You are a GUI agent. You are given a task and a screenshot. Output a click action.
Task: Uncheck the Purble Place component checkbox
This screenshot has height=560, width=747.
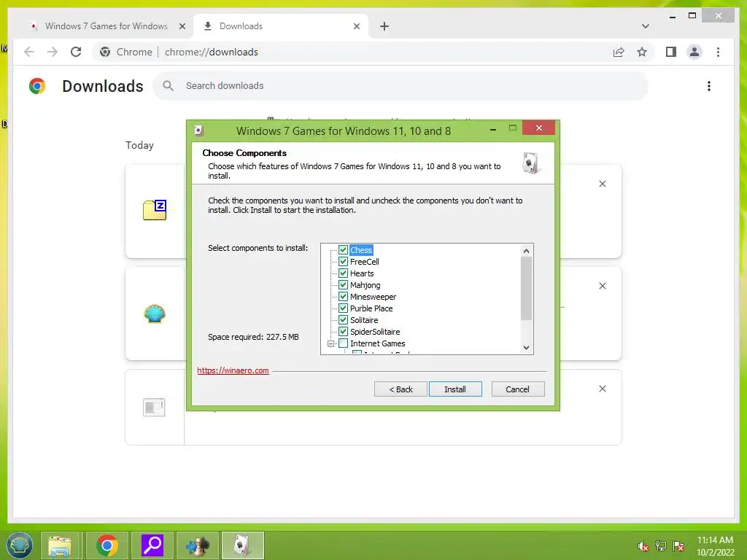click(343, 308)
